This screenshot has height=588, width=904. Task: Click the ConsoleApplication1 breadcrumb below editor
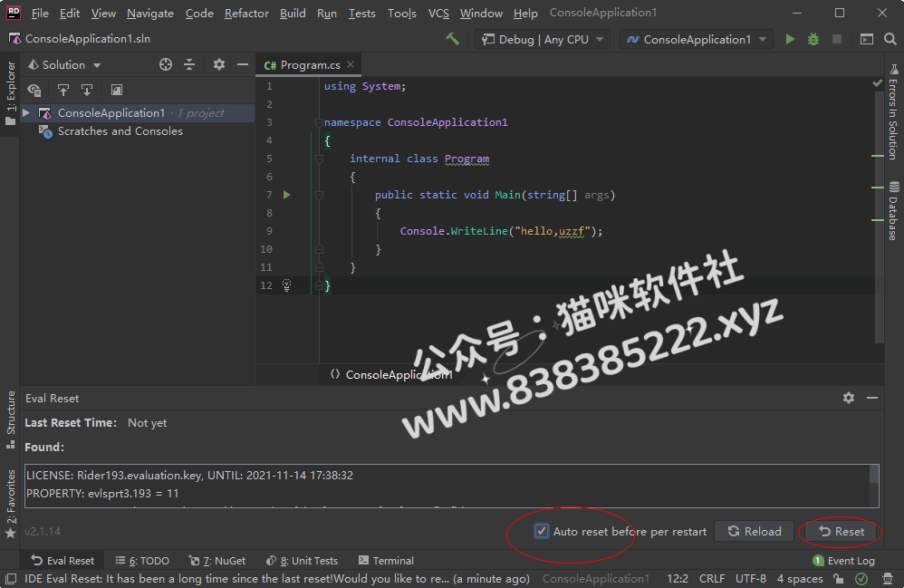[x=391, y=375]
